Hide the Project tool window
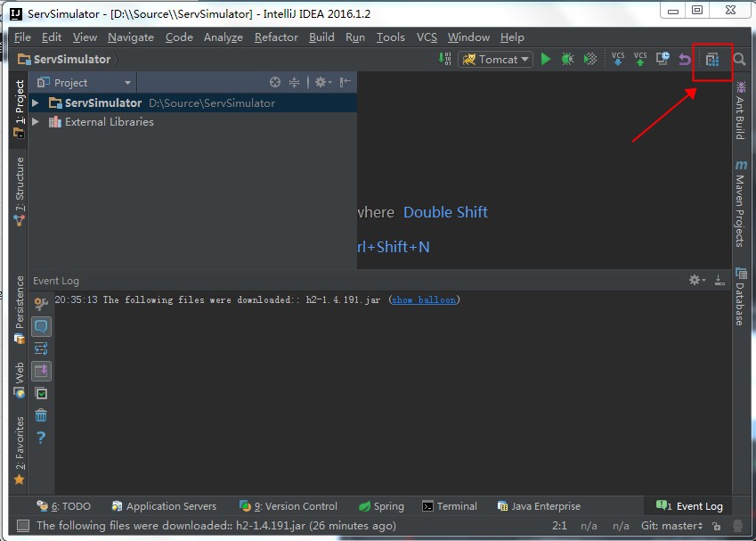The height and width of the screenshot is (541, 756). [x=345, y=82]
